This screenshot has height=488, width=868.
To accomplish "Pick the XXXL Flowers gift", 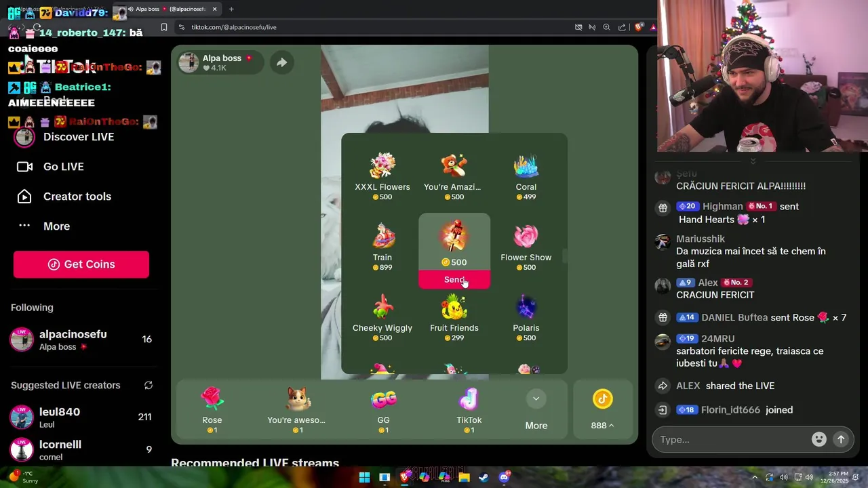I will coord(382,177).
